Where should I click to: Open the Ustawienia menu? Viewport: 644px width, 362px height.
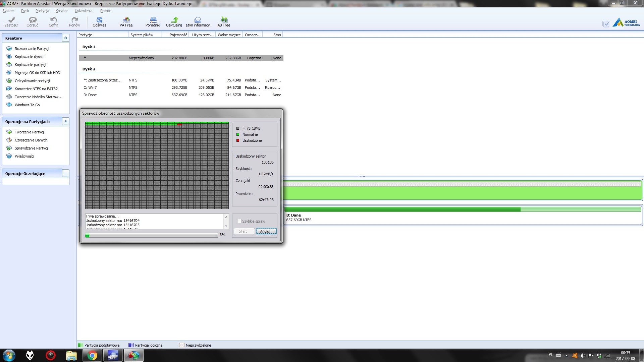tap(84, 11)
